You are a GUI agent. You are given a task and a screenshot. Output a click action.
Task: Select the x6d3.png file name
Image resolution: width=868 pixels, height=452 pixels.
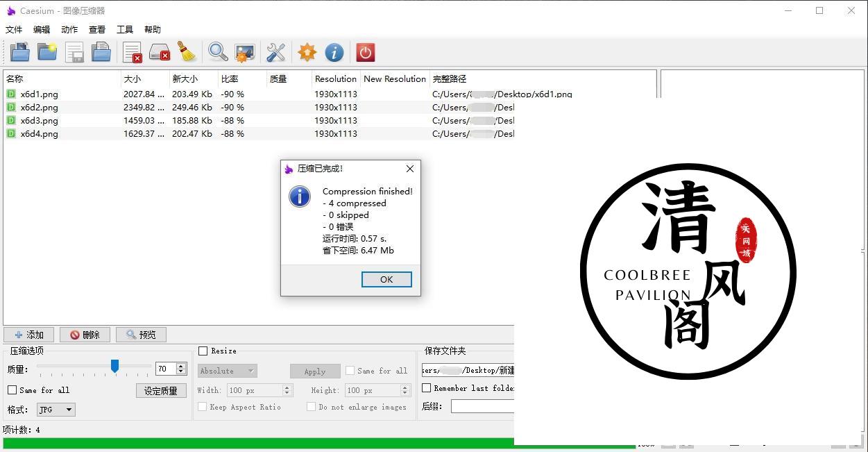click(40, 120)
